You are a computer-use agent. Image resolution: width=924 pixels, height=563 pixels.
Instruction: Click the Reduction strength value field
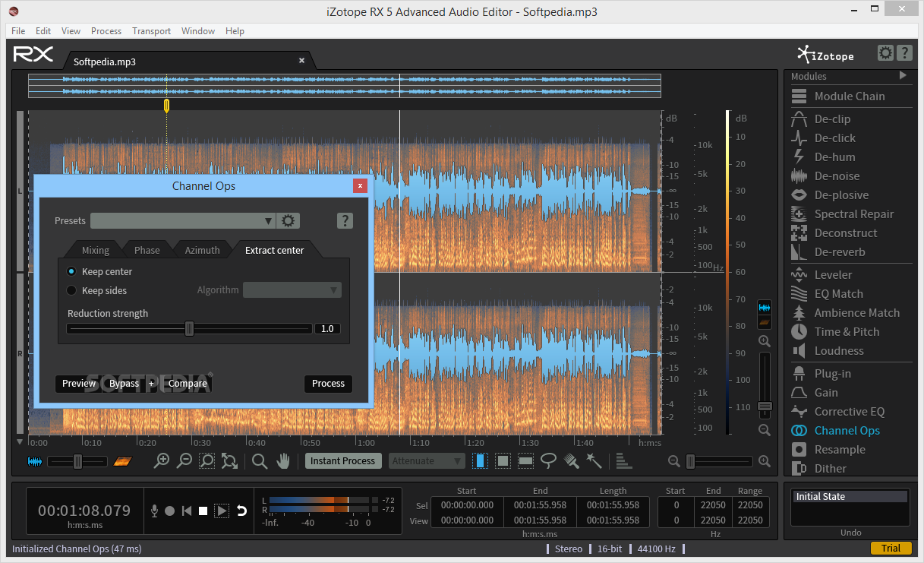327,329
